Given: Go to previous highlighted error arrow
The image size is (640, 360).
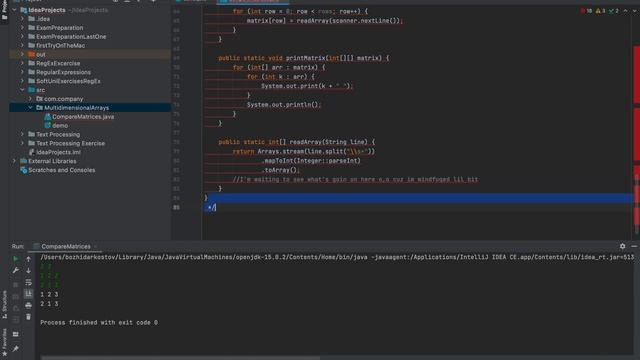Looking at the screenshot, I should [x=625, y=11].
